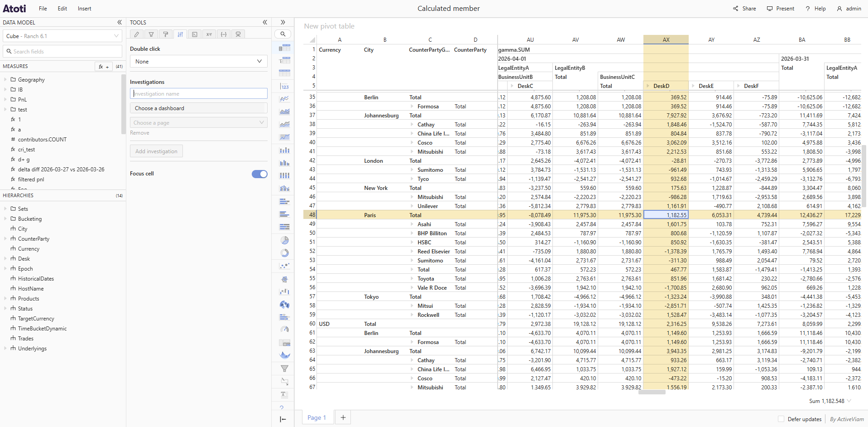Open the Filters tab in Tools
The image size is (868, 427).
click(151, 34)
